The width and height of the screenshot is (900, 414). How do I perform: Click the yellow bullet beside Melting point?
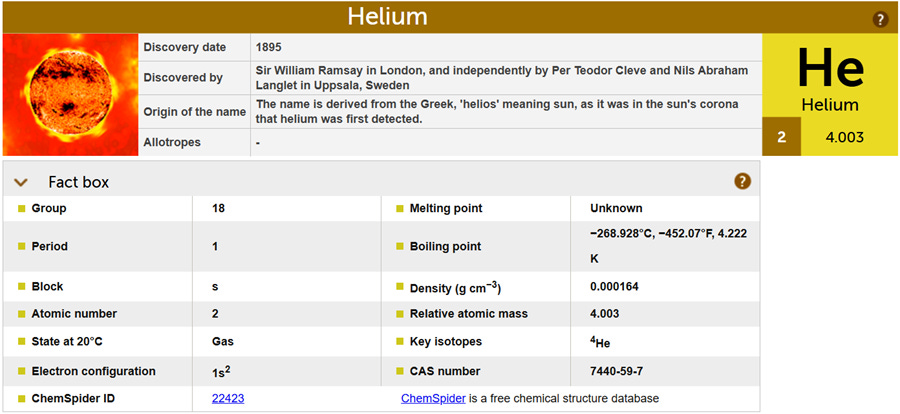pos(399,209)
